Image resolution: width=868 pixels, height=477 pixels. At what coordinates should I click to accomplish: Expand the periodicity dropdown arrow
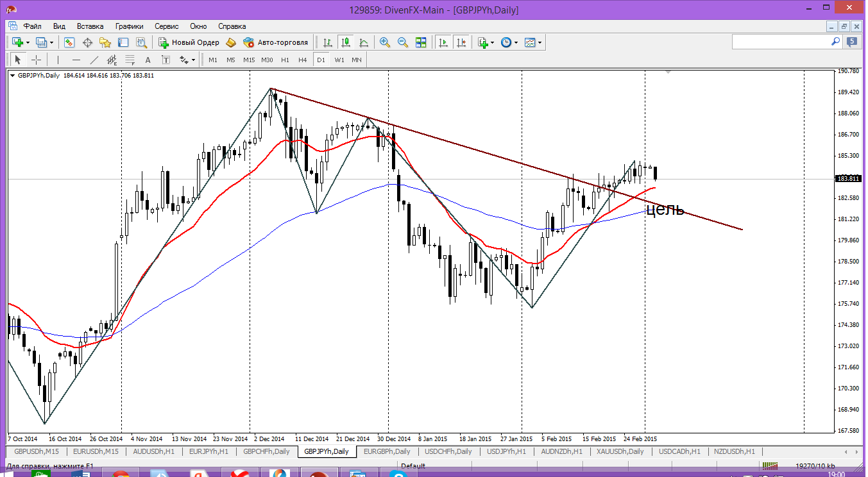point(515,42)
